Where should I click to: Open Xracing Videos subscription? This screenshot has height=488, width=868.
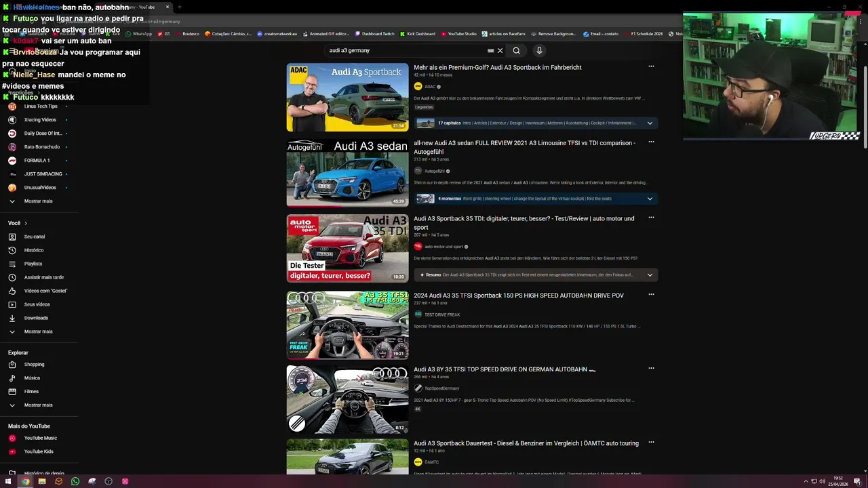tap(40, 120)
